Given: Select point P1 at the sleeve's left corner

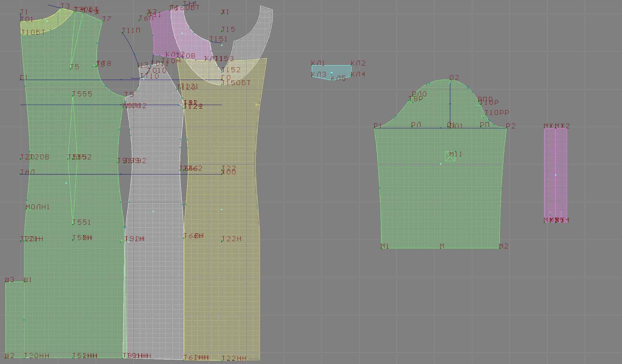Looking at the screenshot, I should pos(375,128).
